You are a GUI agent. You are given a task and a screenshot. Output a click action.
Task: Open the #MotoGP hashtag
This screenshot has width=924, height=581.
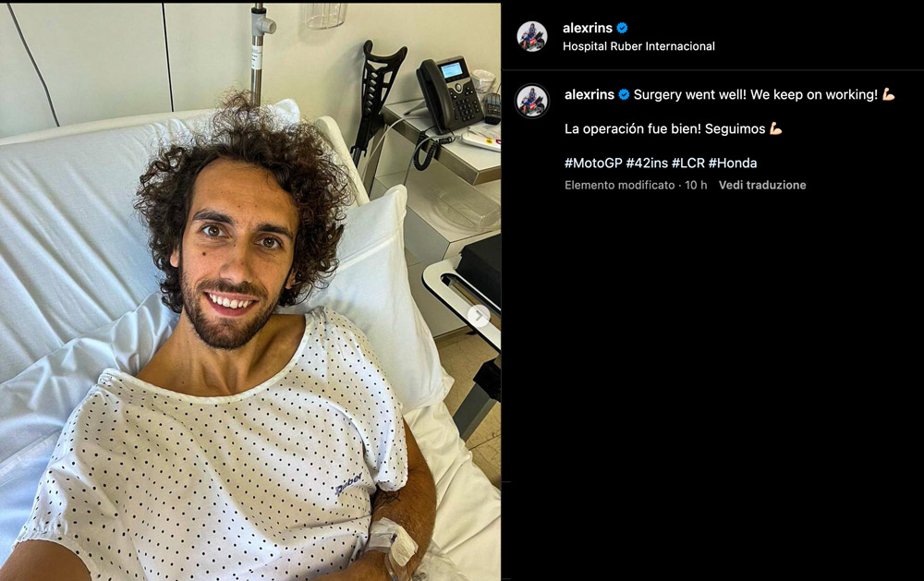tap(593, 163)
